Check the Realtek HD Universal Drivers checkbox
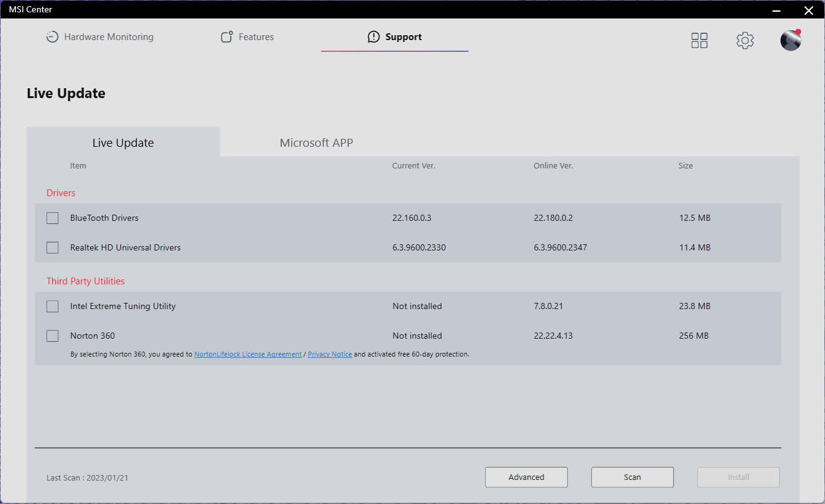The width and height of the screenshot is (825, 504). pos(52,247)
